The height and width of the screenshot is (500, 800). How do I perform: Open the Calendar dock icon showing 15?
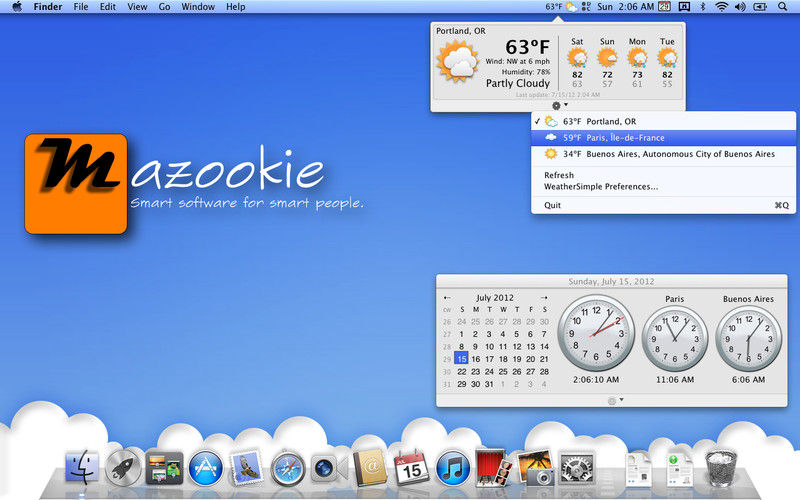411,467
